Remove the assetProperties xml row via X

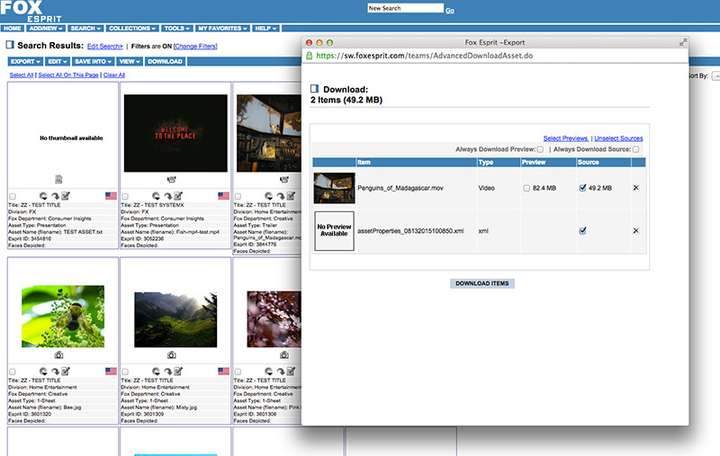pyautogui.click(x=634, y=231)
